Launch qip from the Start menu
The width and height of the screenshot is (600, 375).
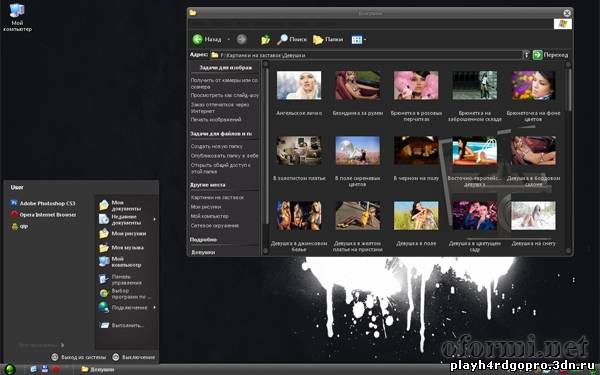tap(20, 226)
